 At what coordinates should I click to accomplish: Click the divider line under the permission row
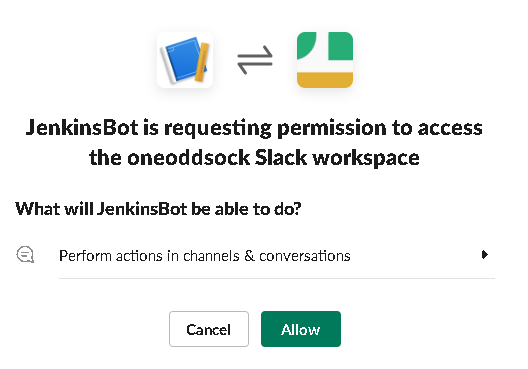(277, 278)
